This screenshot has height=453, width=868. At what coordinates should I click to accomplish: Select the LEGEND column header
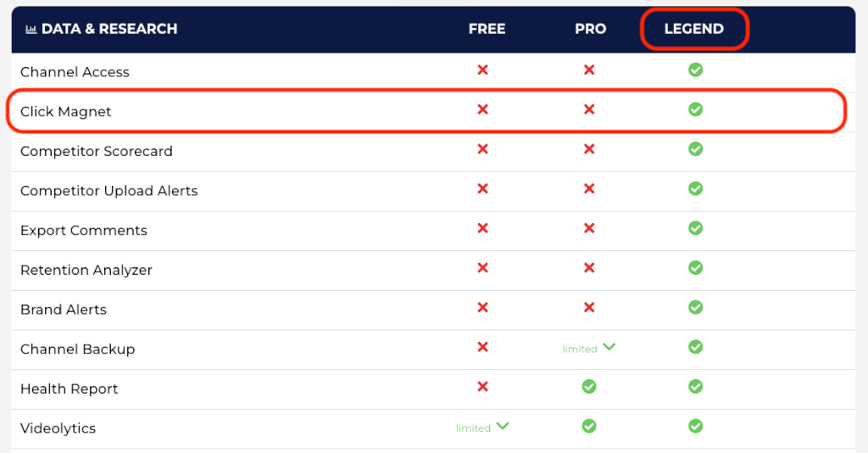pos(693,29)
